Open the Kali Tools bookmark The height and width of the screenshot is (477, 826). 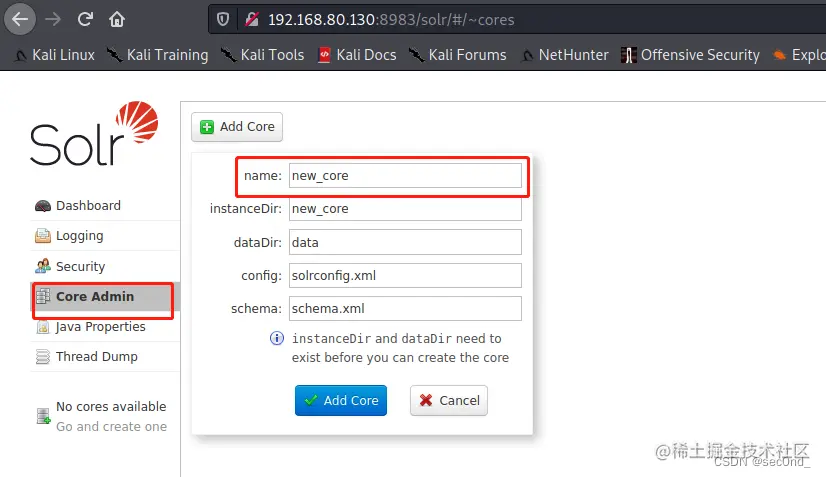point(262,55)
